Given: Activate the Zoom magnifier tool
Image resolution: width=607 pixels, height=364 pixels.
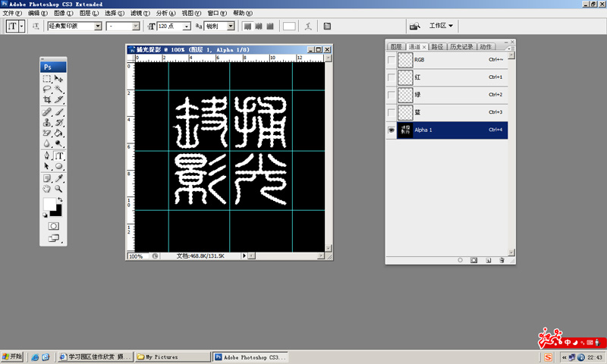Looking at the screenshot, I should (x=59, y=188).
